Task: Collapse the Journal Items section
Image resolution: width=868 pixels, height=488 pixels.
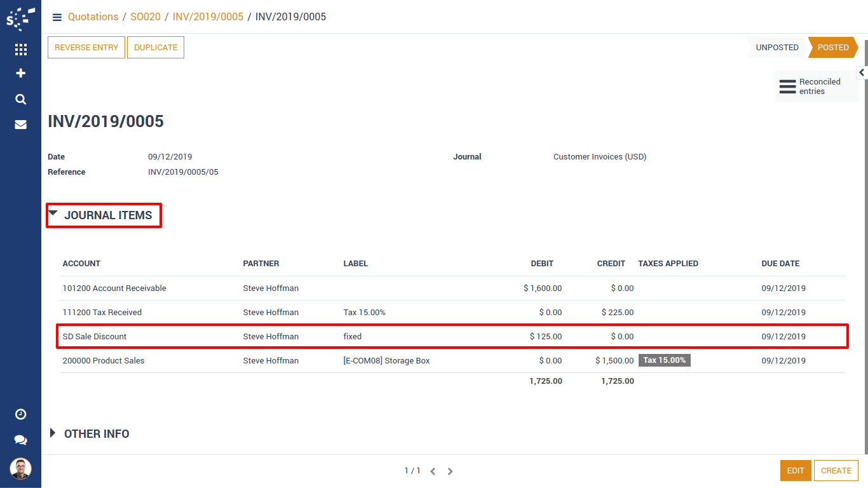Action: 103,215
